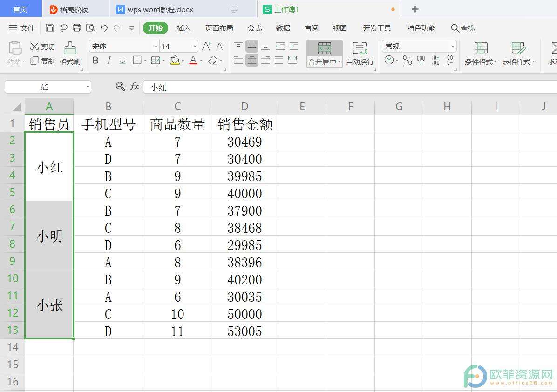Click the borders grid icon

point(137,61)
